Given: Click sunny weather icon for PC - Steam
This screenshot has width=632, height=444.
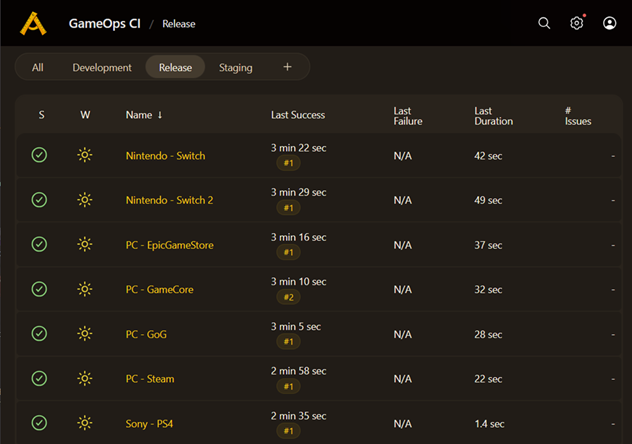Looking at the screenshot, I should 85,378.
